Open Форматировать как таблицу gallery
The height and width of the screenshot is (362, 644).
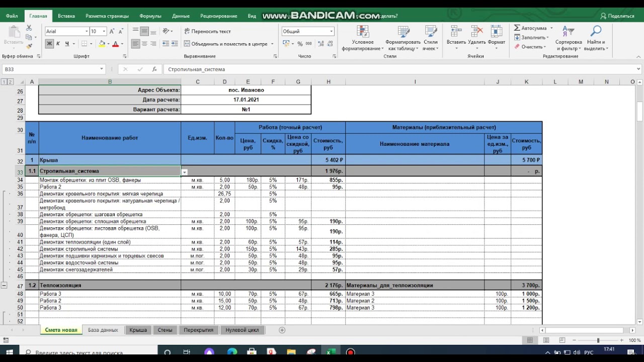(x=403, y=39)
